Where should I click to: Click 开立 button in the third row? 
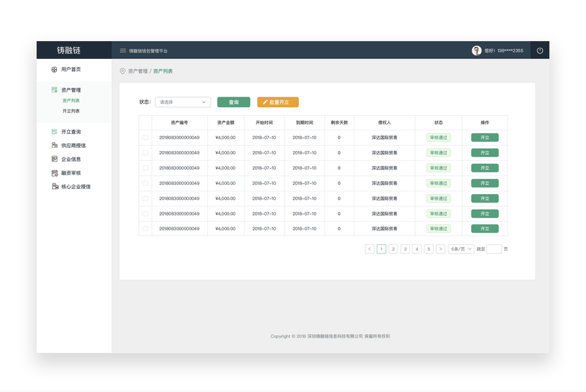click(x=485, y=168)
